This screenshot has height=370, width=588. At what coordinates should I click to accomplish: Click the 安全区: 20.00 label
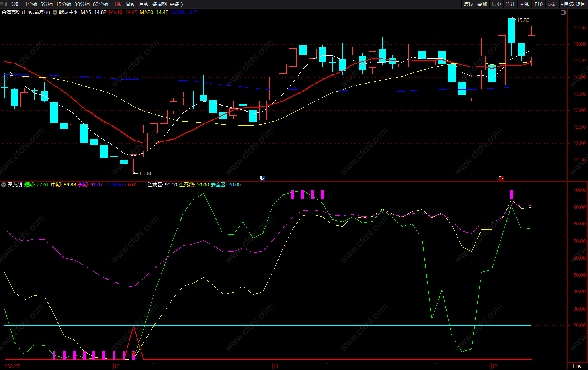[226, 185]
